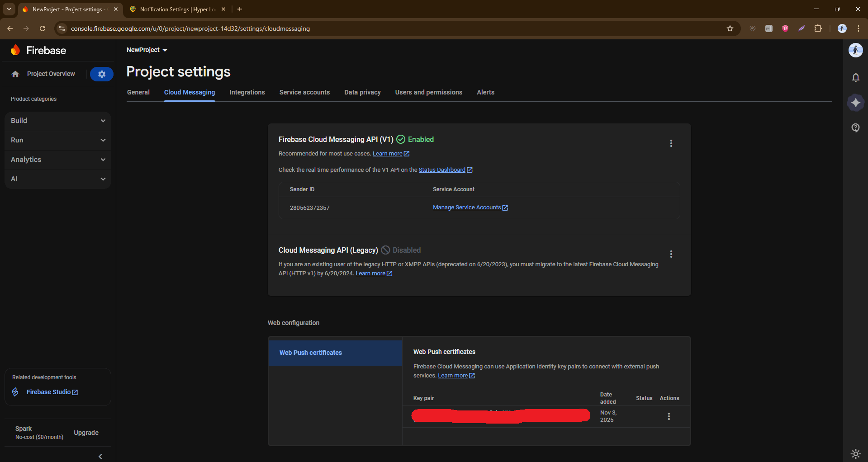Open Firebase Studio link
Screen dimensions: 868x462
coord(52,392)
